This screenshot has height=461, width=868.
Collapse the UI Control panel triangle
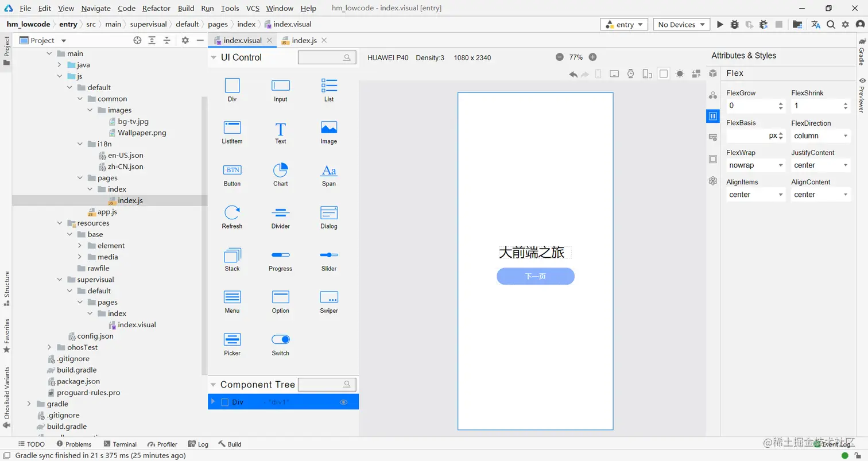[214, 57]
